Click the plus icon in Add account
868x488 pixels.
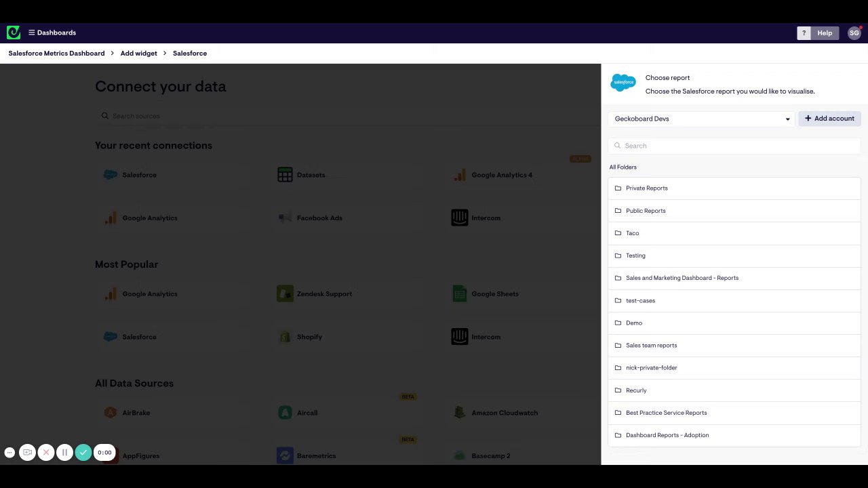coord(808,119)
